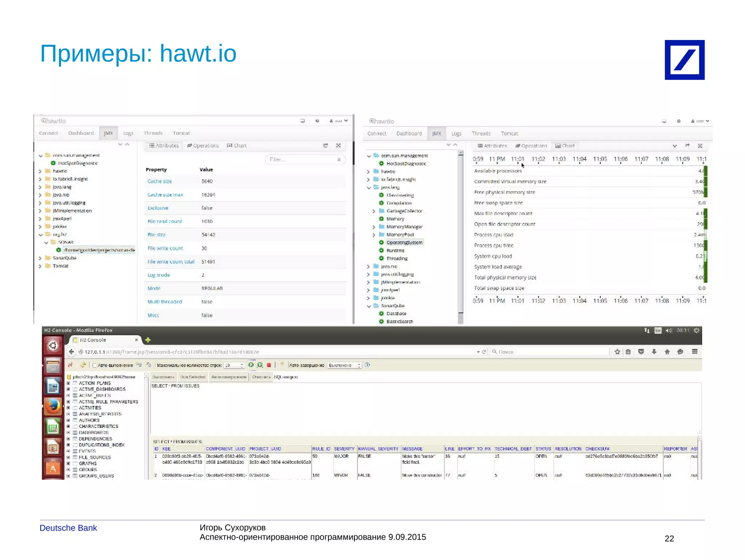Click the network icon in Ubuntu top panel

pos(647,330)
